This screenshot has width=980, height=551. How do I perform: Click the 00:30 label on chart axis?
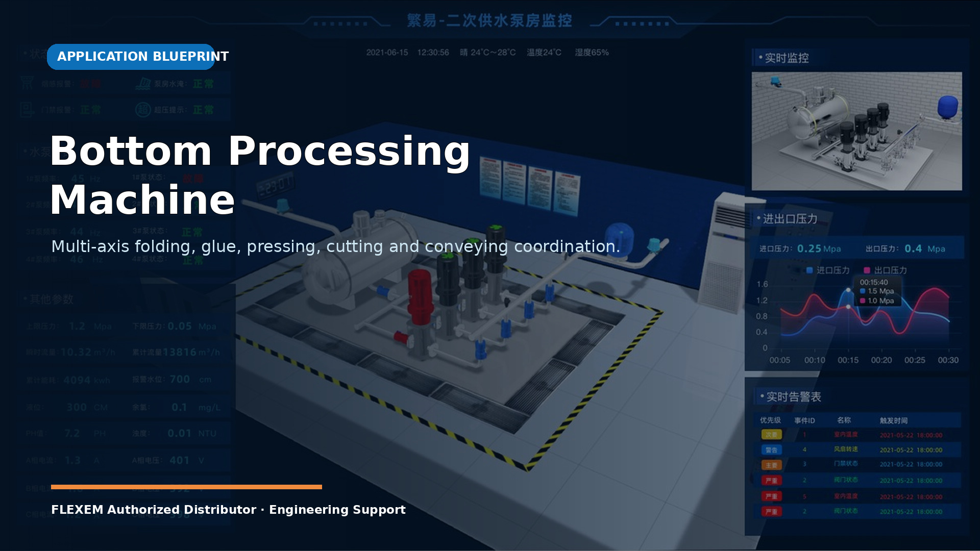coord(948,360)
